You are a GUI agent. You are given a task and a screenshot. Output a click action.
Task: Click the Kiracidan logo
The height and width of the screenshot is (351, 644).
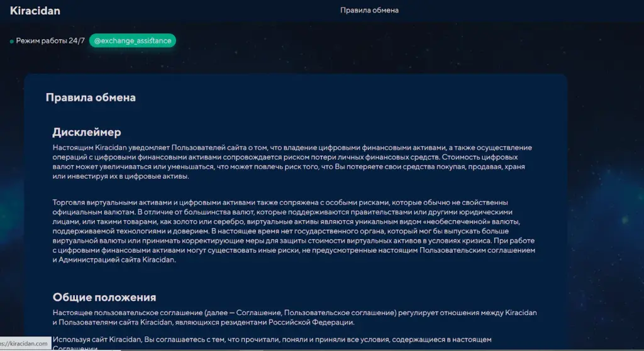coord(35,11)
